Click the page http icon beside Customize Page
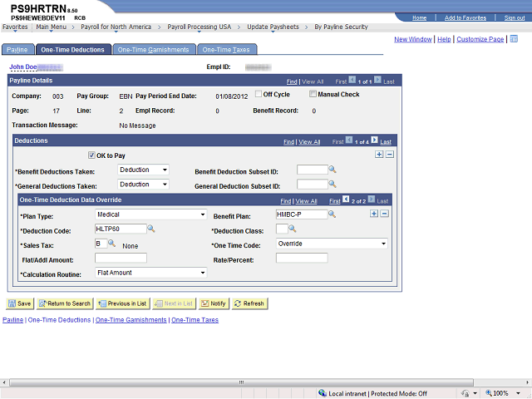 514,39
